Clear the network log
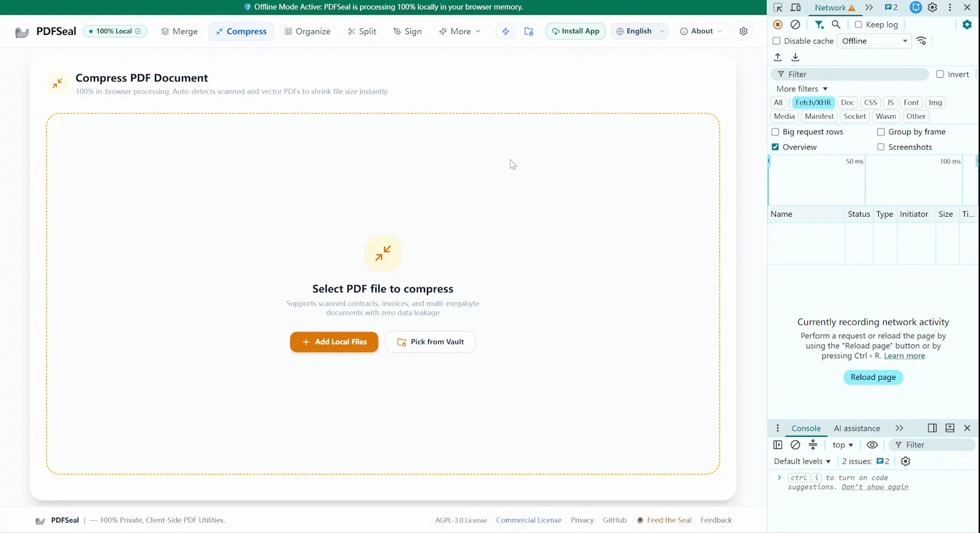 796,25
